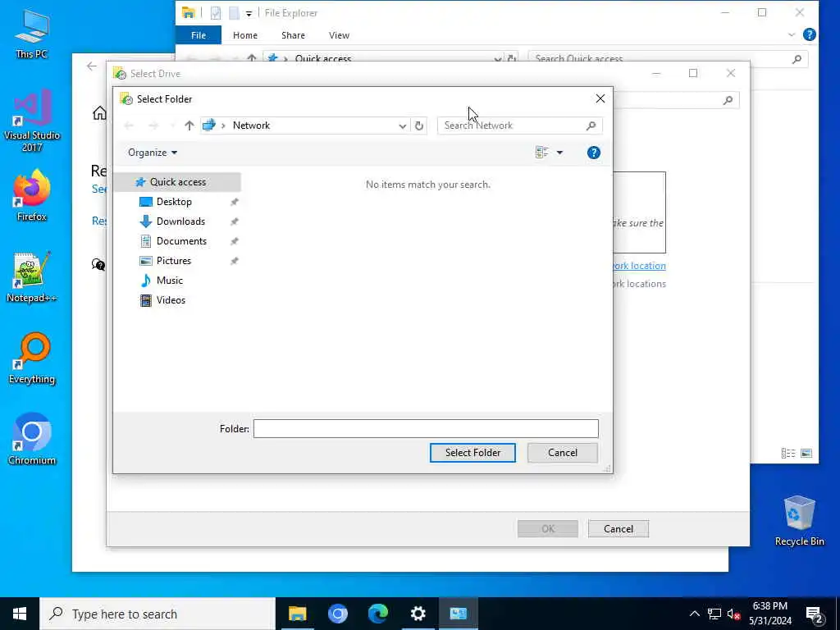Image resolution: width=840 pixels, height=630 pixels.
Task: Click the pin icon next to Desktop
Action: (x=234, y=202)
